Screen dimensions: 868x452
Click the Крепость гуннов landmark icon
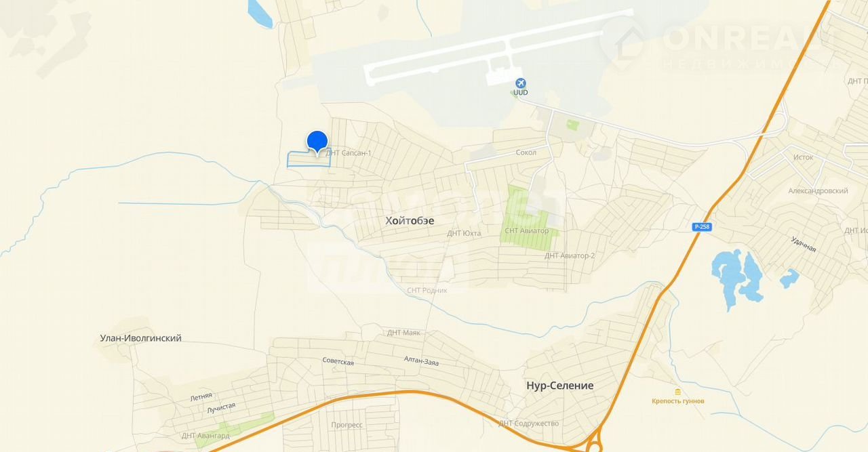pos(677,392)
